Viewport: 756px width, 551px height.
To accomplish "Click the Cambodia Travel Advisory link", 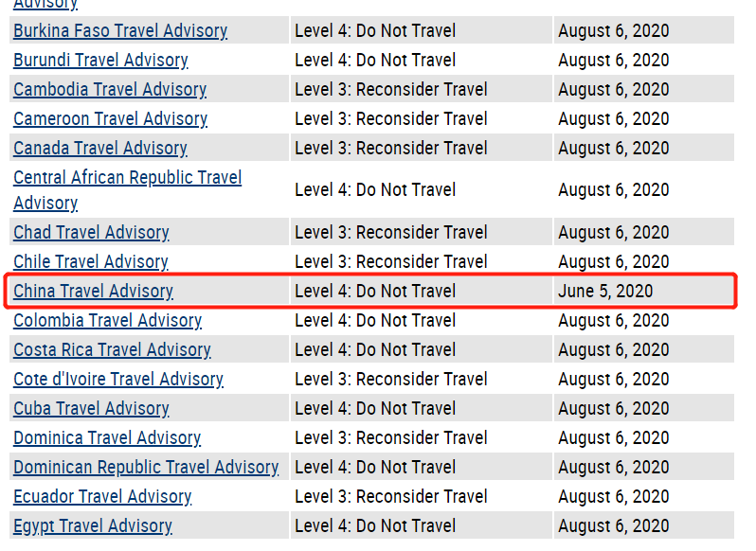I will (110, 89).
